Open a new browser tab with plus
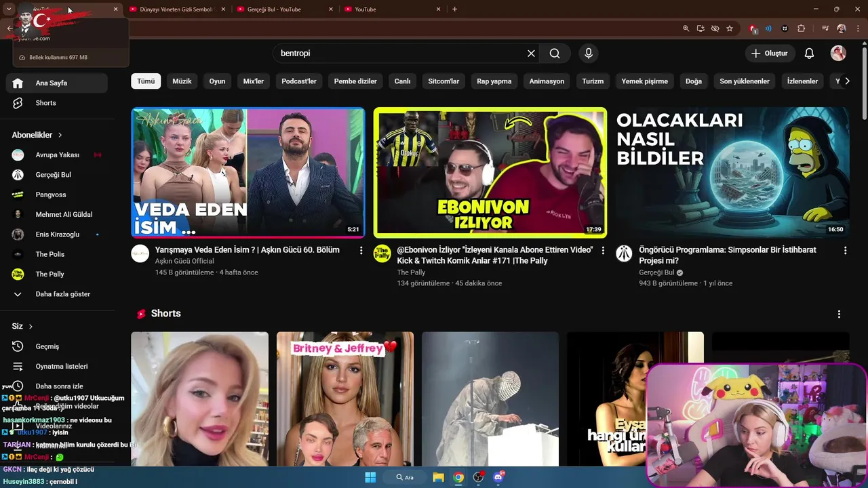868x488 pixels. pyautogui.click(x=454, y=9)
